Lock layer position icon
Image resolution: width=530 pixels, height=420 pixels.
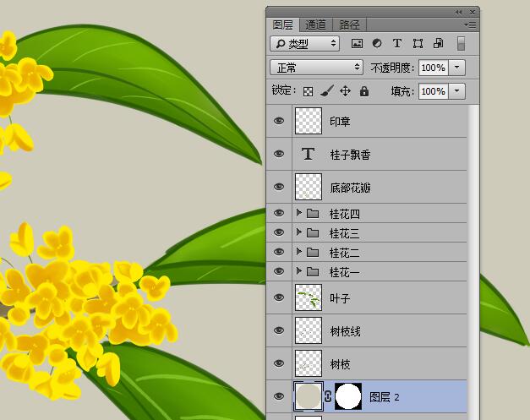point(345,91)
